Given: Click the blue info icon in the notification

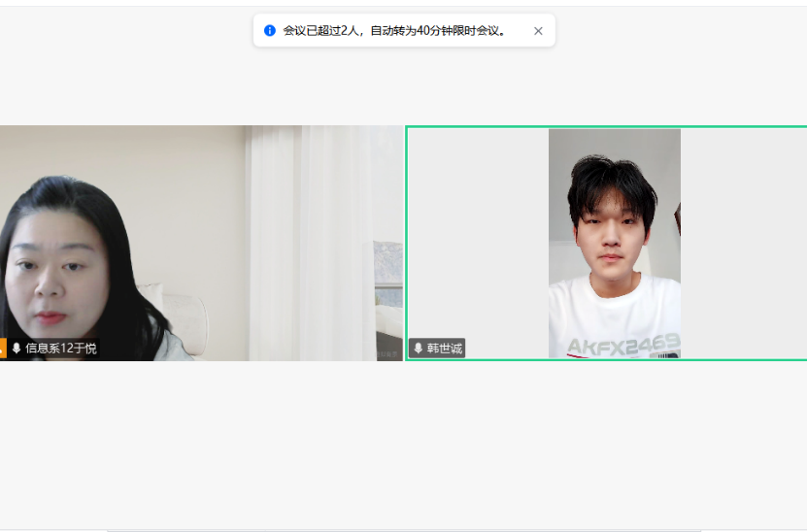Looking at the screenshot, I should (270, 30).
